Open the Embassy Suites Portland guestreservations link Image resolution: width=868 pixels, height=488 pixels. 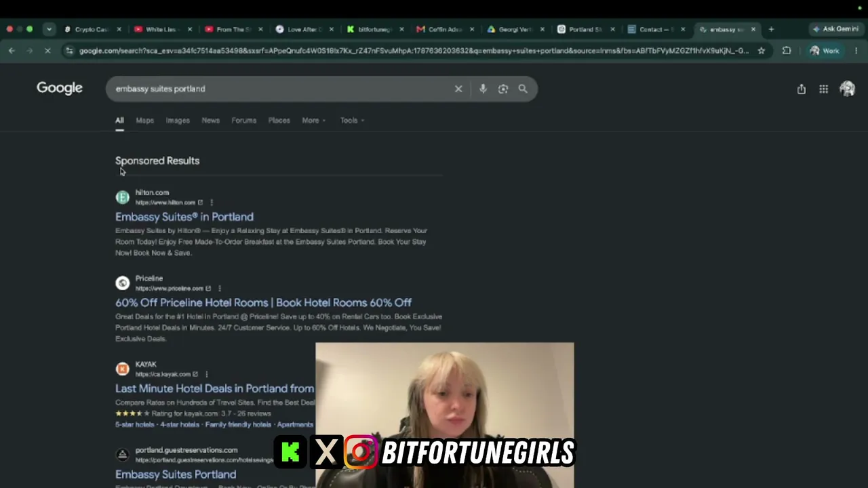point(176,474)
